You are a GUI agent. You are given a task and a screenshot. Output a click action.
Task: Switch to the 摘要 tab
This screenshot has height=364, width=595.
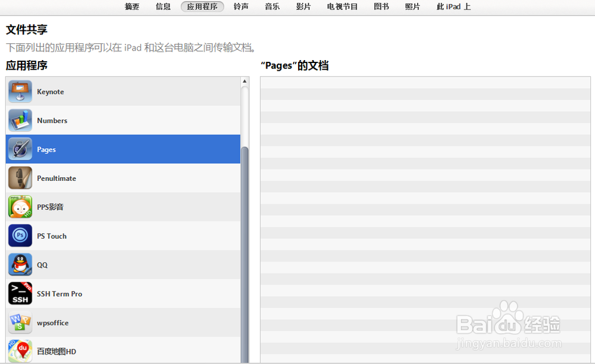point(131,7)
